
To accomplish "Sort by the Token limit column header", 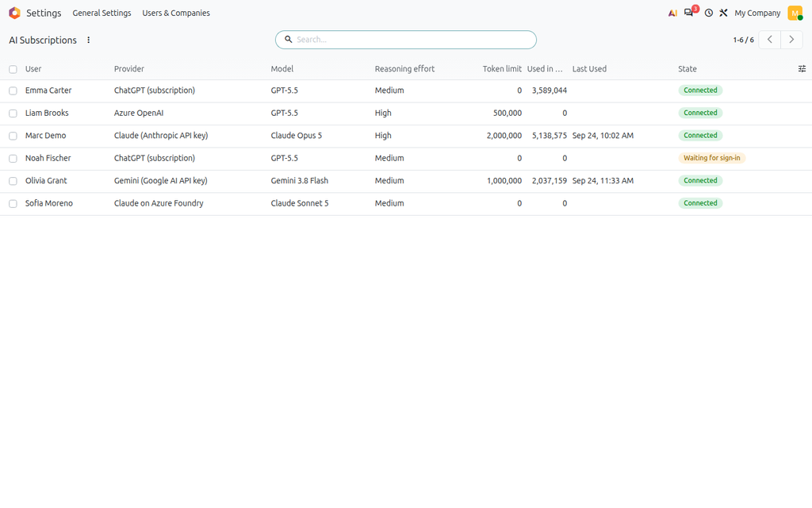I will click(x=502, y=69).
